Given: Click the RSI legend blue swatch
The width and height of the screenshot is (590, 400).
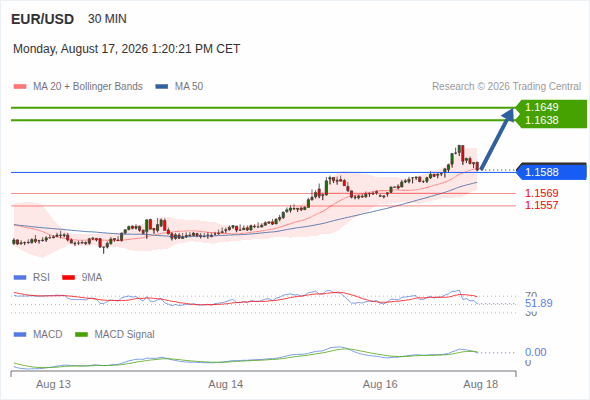Looking at the screenshot, I should click(20, 278).
